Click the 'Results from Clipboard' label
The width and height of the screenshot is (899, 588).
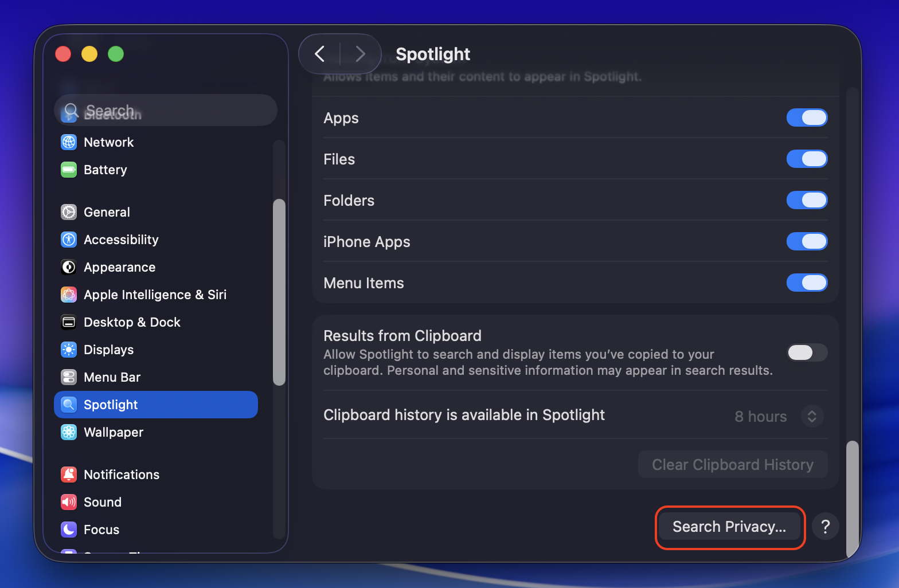(x=402, y=335)
